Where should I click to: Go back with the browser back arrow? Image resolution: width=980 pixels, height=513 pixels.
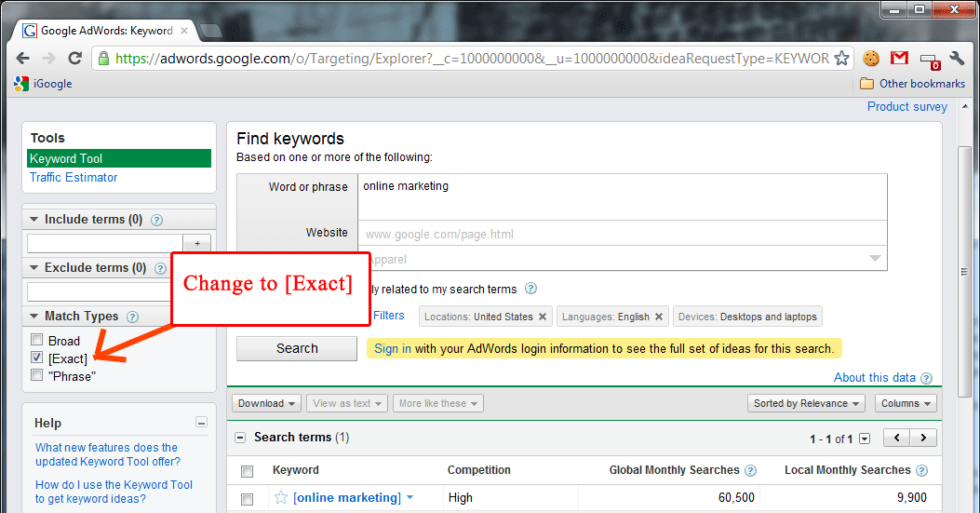[x=22, y=58]
